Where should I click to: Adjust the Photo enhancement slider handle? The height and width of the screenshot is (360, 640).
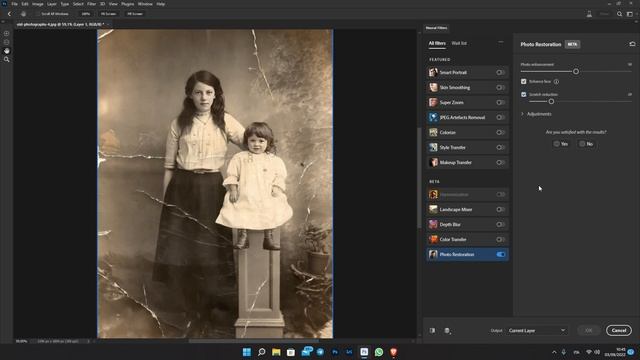[x=576, y=71]
